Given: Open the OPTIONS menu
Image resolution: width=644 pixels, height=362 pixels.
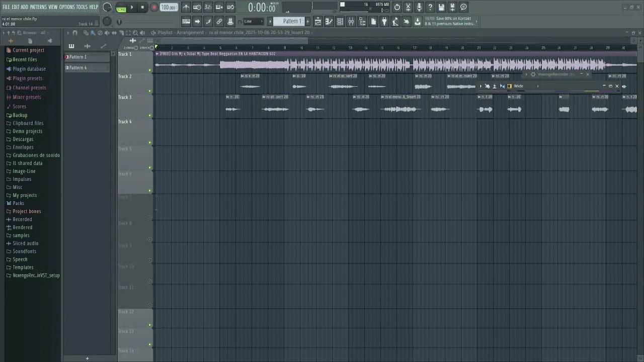Looking at the screenshot, I should click(x=67, y=7).
